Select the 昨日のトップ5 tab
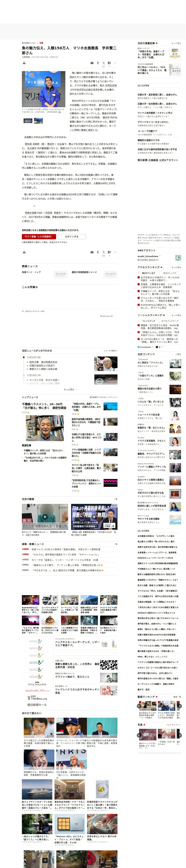 (x=170, y=273)
